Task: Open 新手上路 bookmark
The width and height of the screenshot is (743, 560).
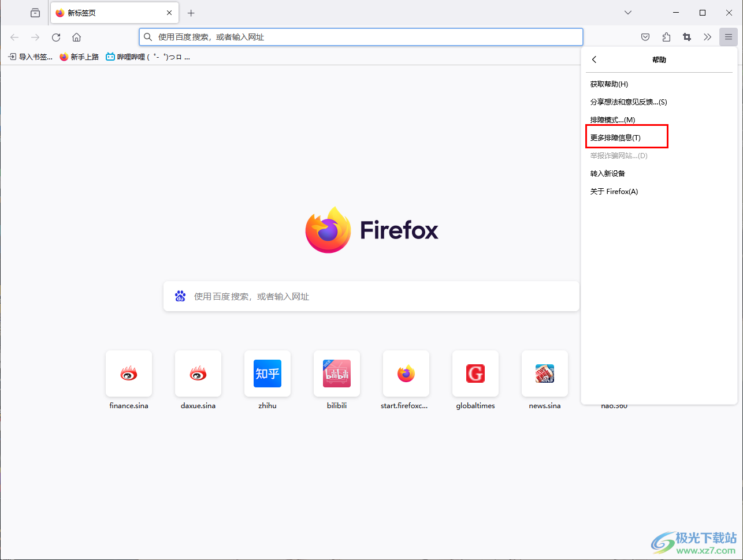Action: (x=79, y=57)
